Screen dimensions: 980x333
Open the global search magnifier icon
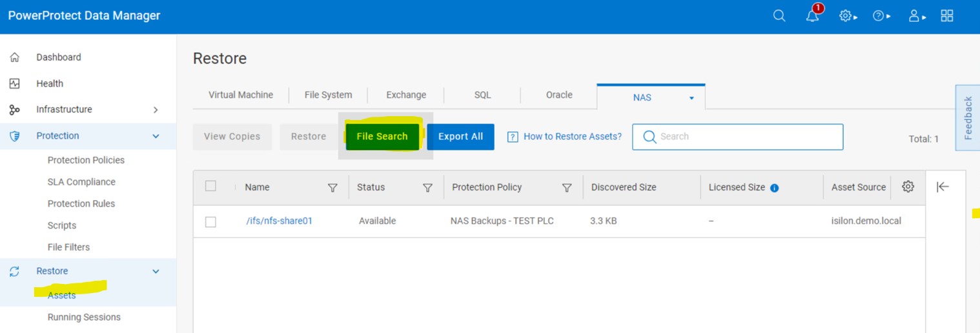point(779,16)
